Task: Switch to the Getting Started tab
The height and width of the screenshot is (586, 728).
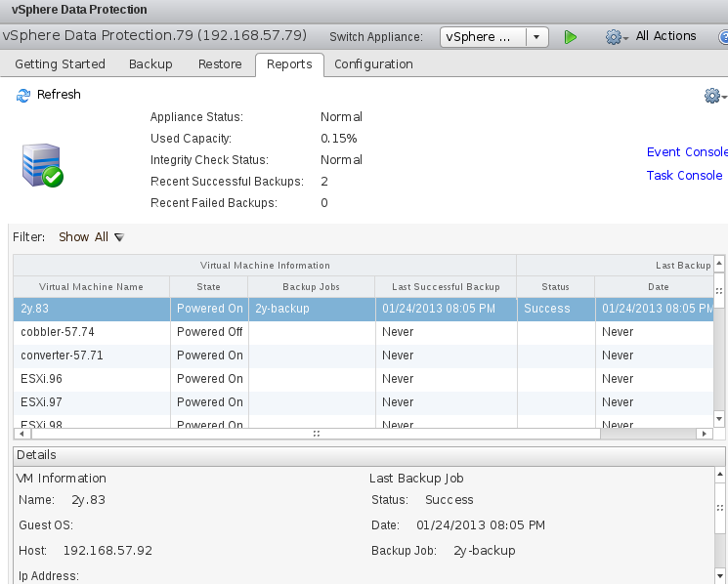Action: pyautogui.click(x=60, y=64)
